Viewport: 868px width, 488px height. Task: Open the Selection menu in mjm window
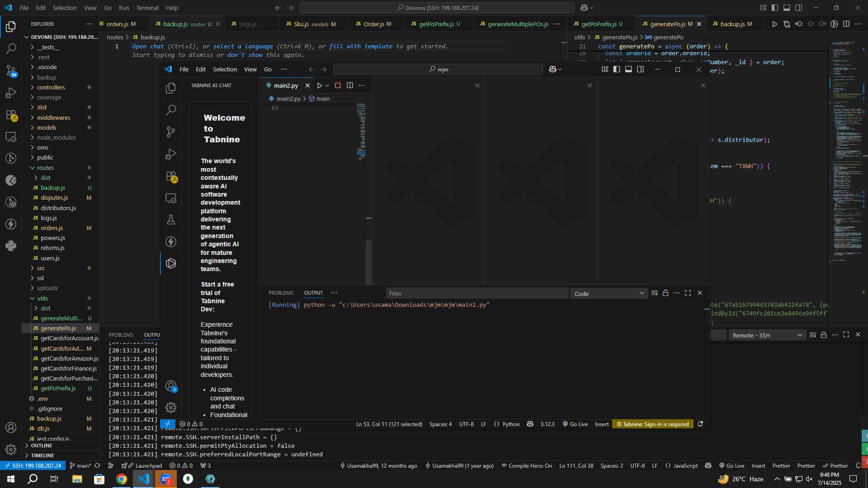point(225,69)
